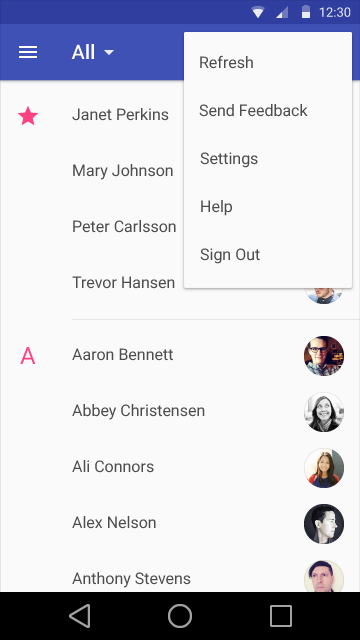The height and width of the screenshot is (640, 360).
Task: Tap the Wi-Fi status icon
Action: [258, 12]
